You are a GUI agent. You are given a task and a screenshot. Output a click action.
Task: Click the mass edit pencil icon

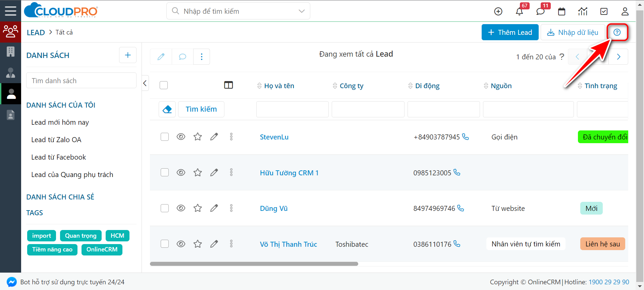(161, 57)
